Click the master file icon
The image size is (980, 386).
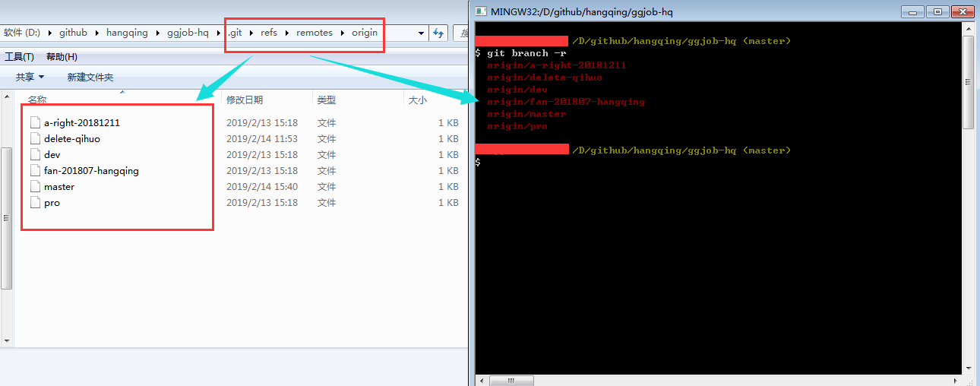coord(34,186)
